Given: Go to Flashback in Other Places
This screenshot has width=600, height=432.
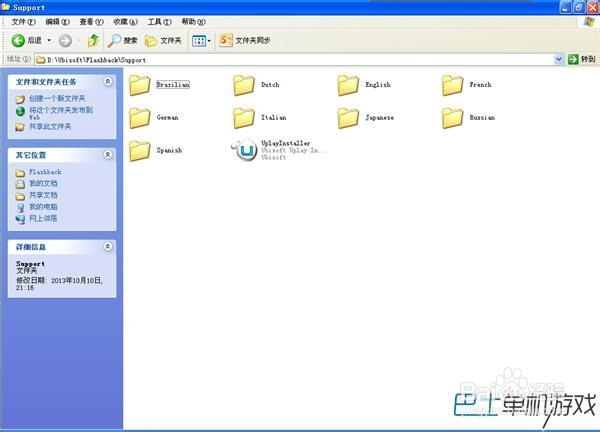Looking at the screenshot, I should pos(45,172).
